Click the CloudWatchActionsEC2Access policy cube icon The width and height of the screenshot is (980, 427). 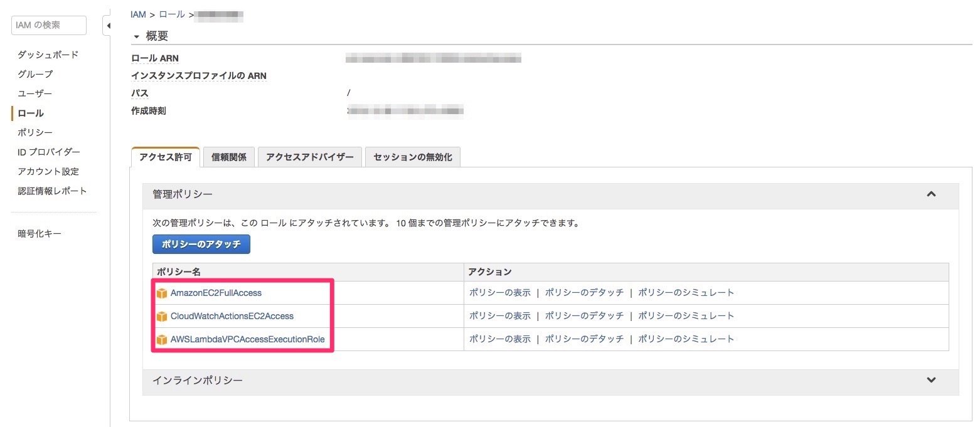pos(162,316)
